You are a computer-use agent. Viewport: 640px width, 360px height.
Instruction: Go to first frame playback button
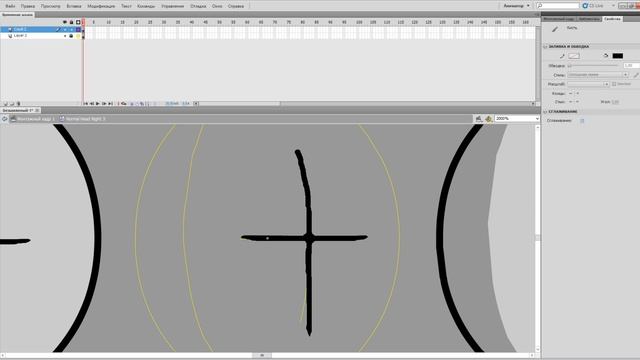(x=86, y=104)
